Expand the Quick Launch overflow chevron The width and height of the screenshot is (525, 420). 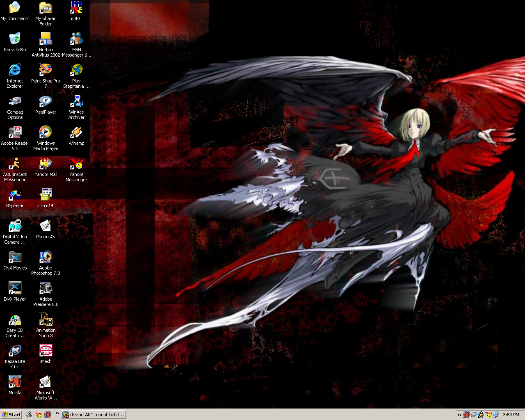57,413
